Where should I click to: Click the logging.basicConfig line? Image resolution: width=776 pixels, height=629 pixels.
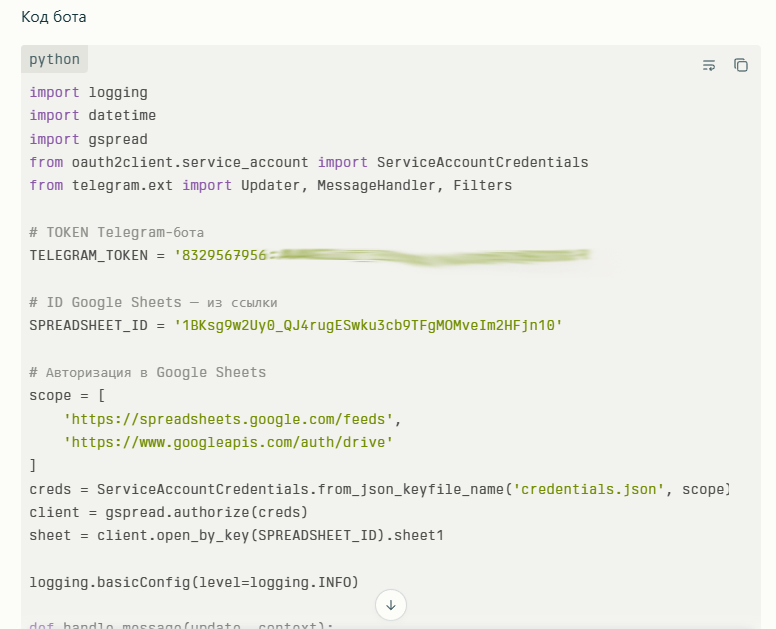[x=193, y=582]
